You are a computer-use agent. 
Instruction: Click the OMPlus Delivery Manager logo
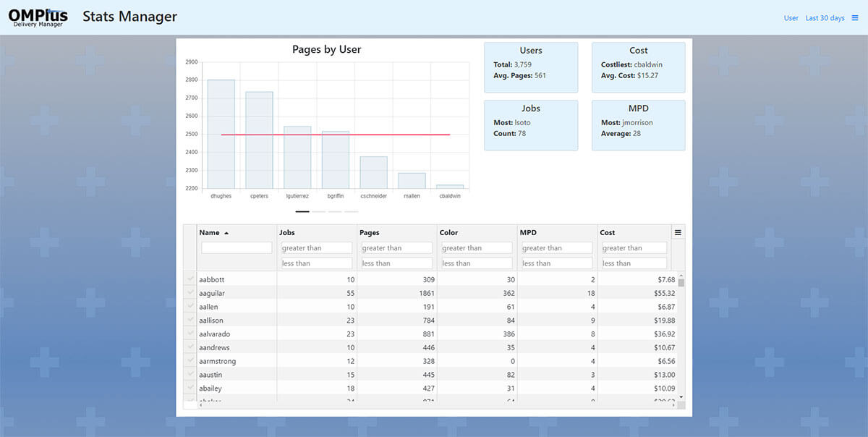[x=38, y=17]
